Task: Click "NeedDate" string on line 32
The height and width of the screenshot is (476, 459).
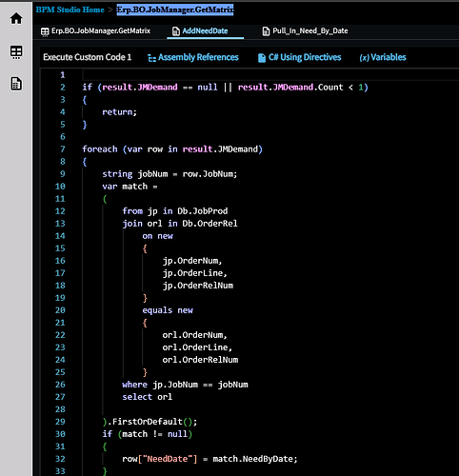Action: click(x=170, y=459)
